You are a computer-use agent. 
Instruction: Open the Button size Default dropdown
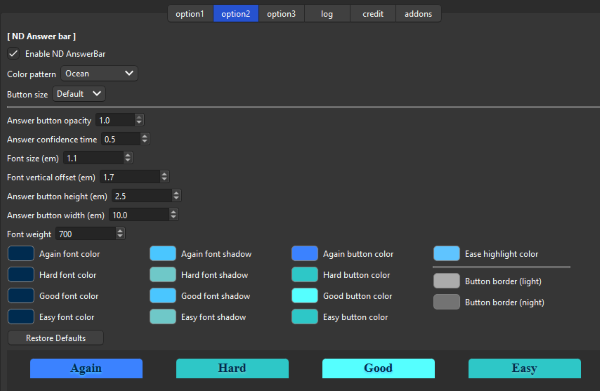click(x=79, y=94)
